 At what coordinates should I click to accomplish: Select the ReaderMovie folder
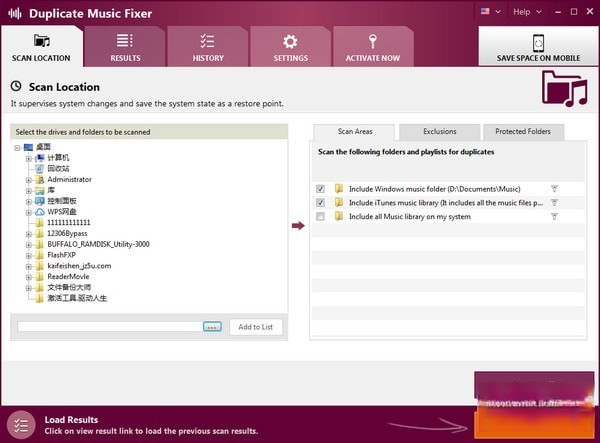pyautogui.click(x=68, y=277)
